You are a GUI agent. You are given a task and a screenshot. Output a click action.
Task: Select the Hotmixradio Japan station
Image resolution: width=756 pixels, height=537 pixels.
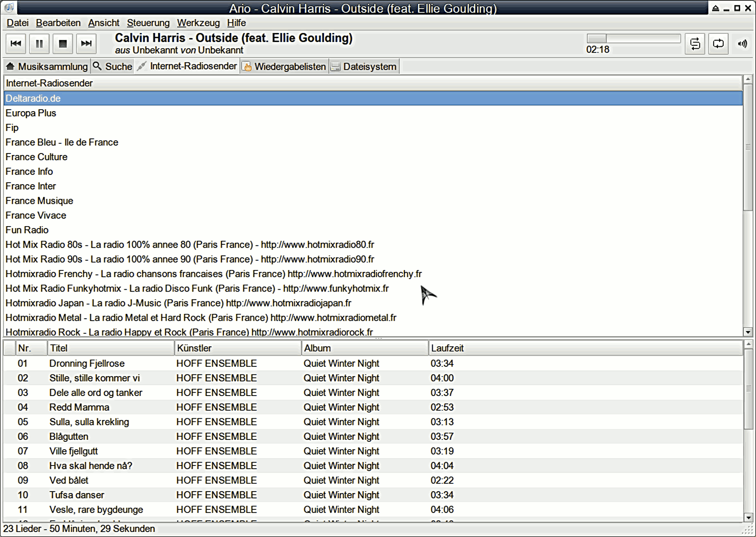point(373,303)
